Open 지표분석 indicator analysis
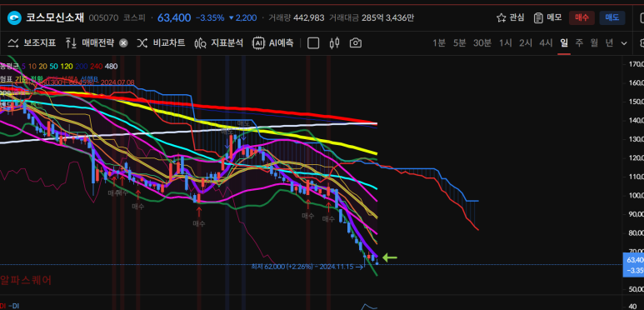Viewport: 644px width, 310px height. coord(218,42)
